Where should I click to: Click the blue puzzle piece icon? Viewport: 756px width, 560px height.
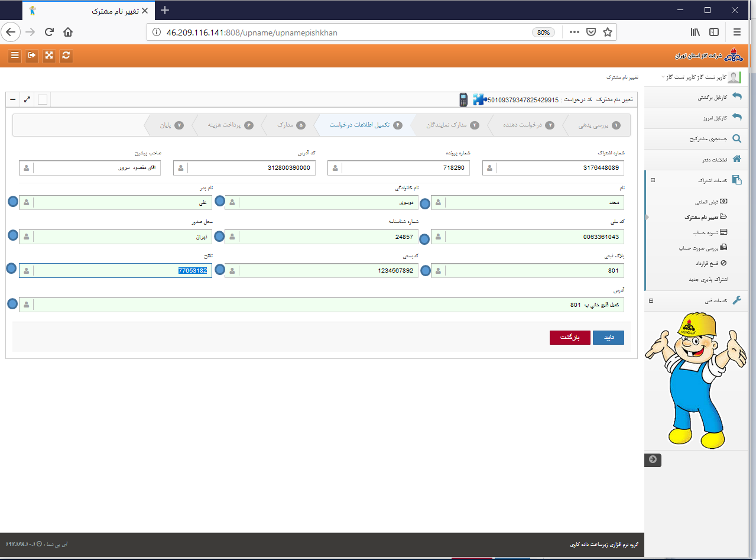[x=479, y=99]
